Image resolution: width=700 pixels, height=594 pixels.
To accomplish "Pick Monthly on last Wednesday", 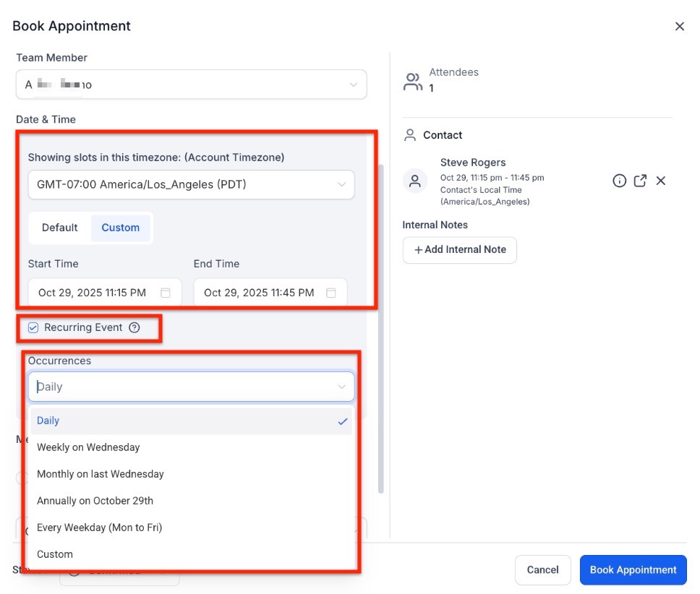I will [101, 474].
